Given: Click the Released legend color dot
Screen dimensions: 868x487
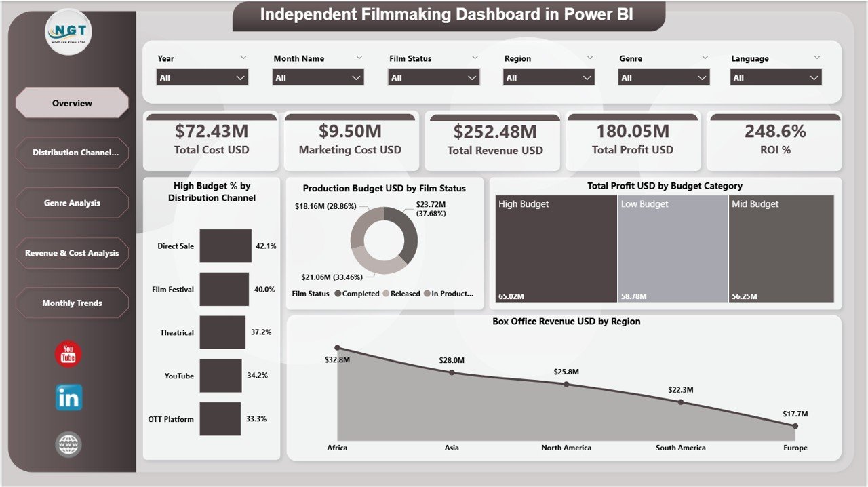Looking at the screenshot, I should click(387, 294).
